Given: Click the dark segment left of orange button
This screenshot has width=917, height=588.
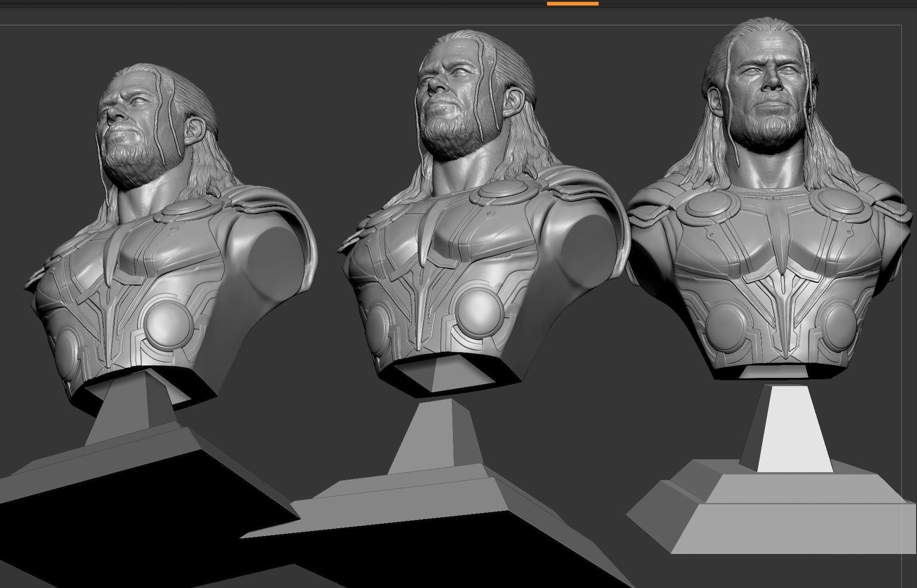Looking at the screenshot, I should [x=520, y=3].
